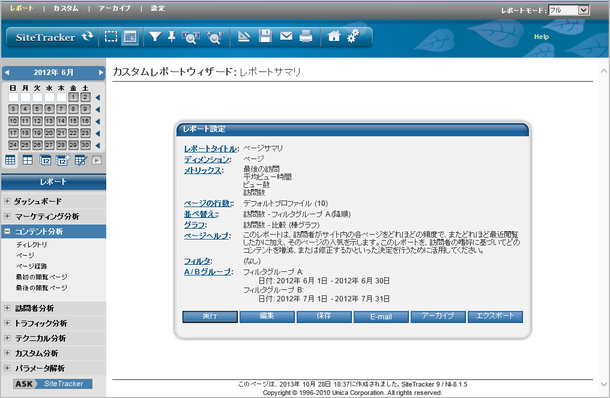Click the dashed selection rectangle icon
Viewport: 610px width, 398px height.
pos(111,37)
